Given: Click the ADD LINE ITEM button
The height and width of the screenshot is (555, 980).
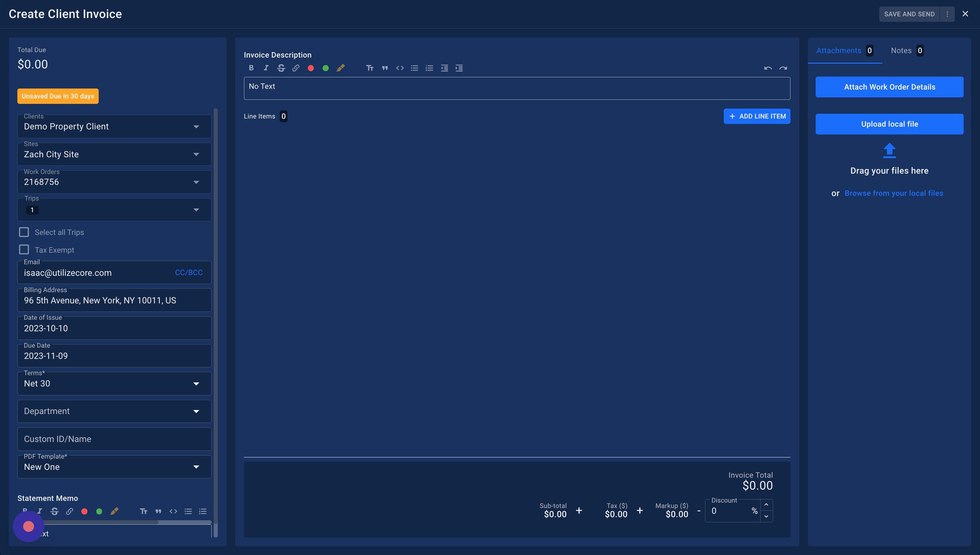Looking at the screenshot, I should (756, 116).
